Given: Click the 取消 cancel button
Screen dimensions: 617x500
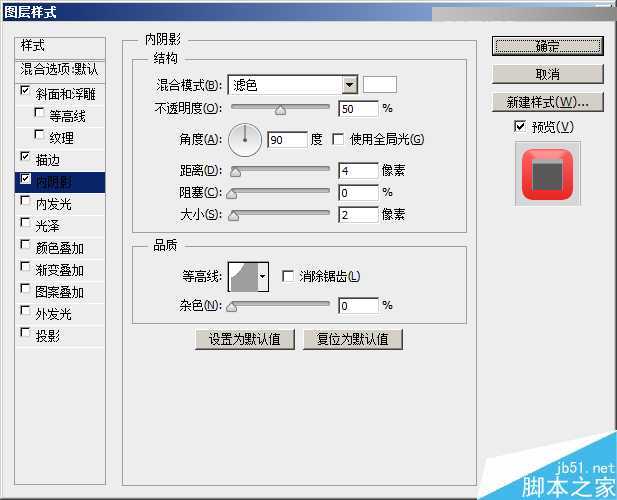Looking at the screenshot, I should (547, 74).
